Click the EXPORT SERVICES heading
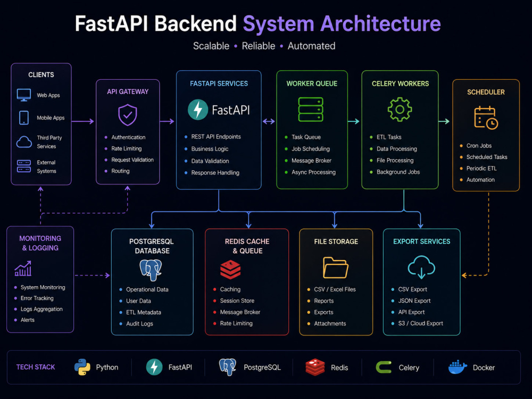532x399 pixels. (422, 242)
